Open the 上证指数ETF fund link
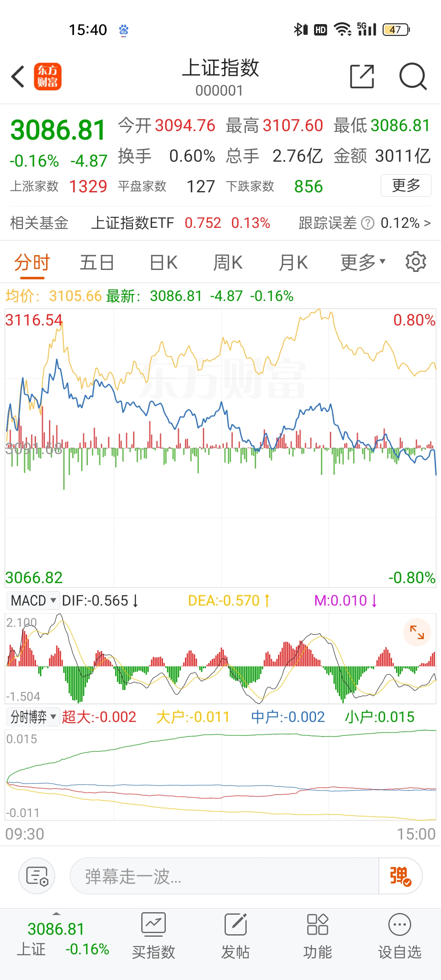441x980 pixels. [132, 223]
